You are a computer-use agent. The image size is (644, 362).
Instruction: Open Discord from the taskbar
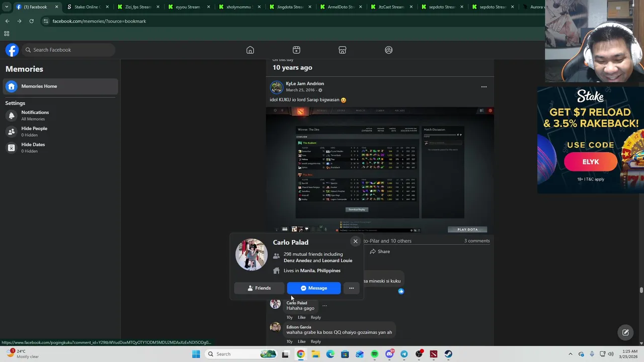pos(389,354)
